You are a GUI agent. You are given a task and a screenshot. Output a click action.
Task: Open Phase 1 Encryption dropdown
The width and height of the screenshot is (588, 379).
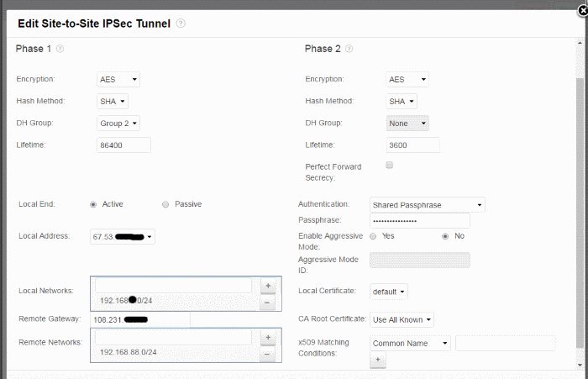[x=119, y=80]
